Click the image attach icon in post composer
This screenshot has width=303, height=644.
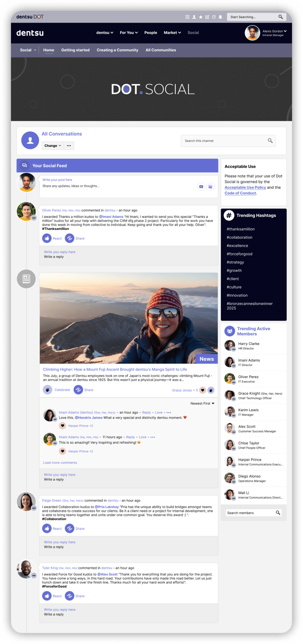pos(210,187)
